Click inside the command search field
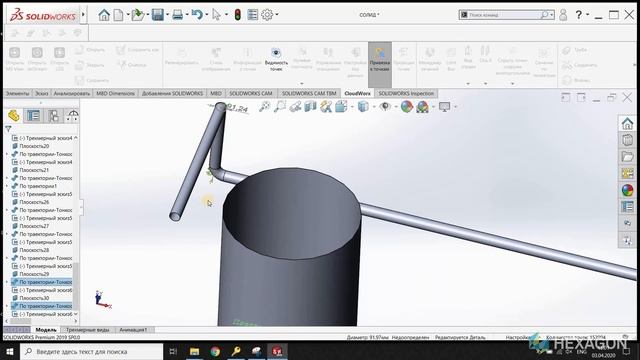 point(504,15)
